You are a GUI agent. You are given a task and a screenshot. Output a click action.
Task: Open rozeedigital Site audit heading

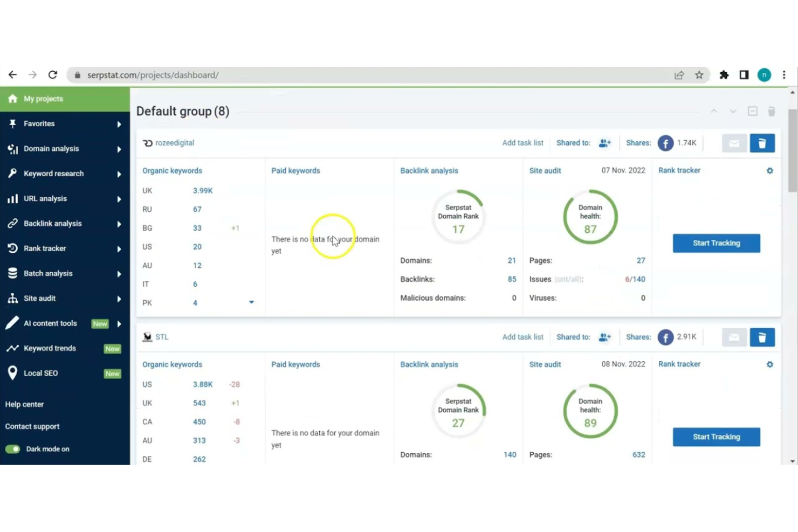(x=545, y=170)
